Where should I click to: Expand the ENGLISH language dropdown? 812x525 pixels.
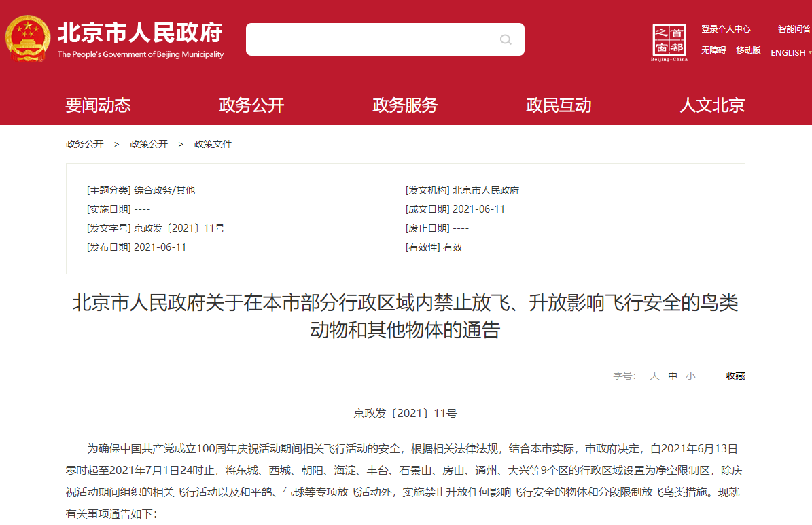click(x=790, y=52)
